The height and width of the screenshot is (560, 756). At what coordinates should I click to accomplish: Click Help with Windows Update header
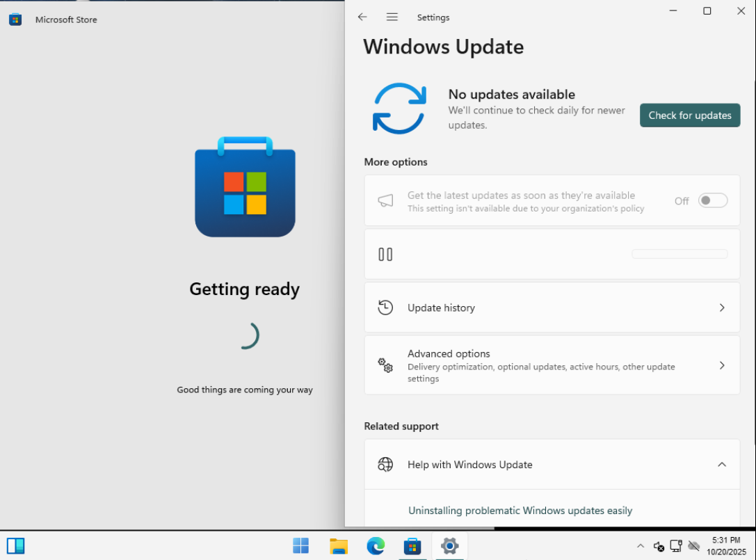click(x=552, y=465)
